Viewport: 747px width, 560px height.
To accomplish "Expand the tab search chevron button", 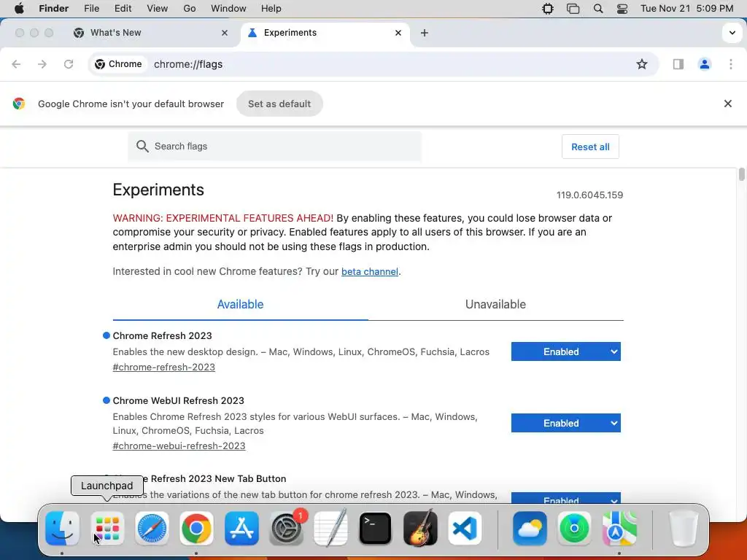I will pyautogui.click(x=732, y=33).
